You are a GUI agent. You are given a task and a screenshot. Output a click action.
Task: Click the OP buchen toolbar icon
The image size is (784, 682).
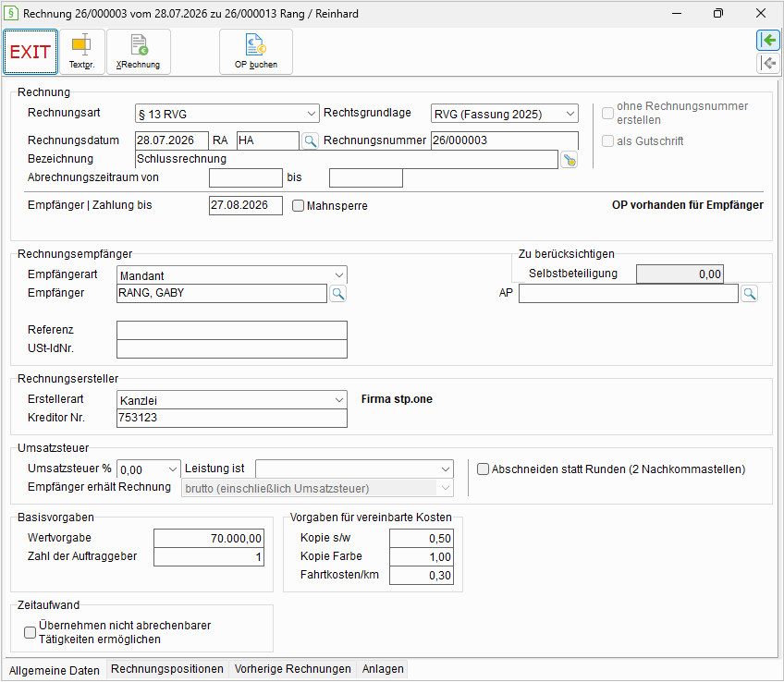coord(256,52)
